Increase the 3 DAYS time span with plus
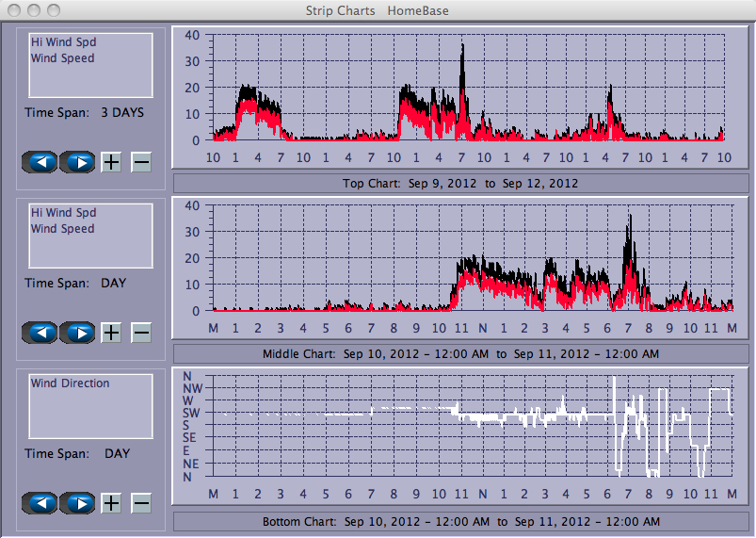The width and height of the screenshot is (756, 538). click(111, 162)
